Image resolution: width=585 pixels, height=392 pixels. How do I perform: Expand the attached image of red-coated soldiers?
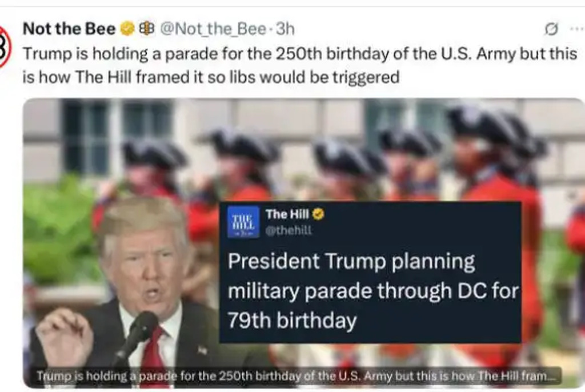(304, 243)
